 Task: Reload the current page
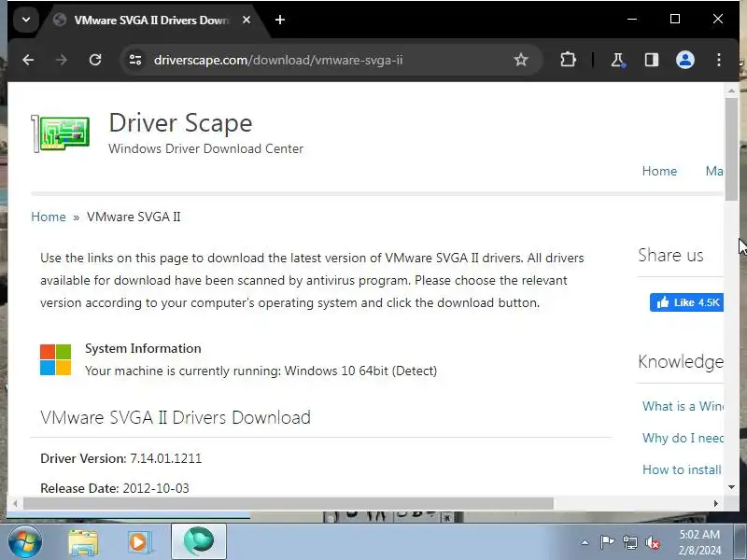pos(95,60)
